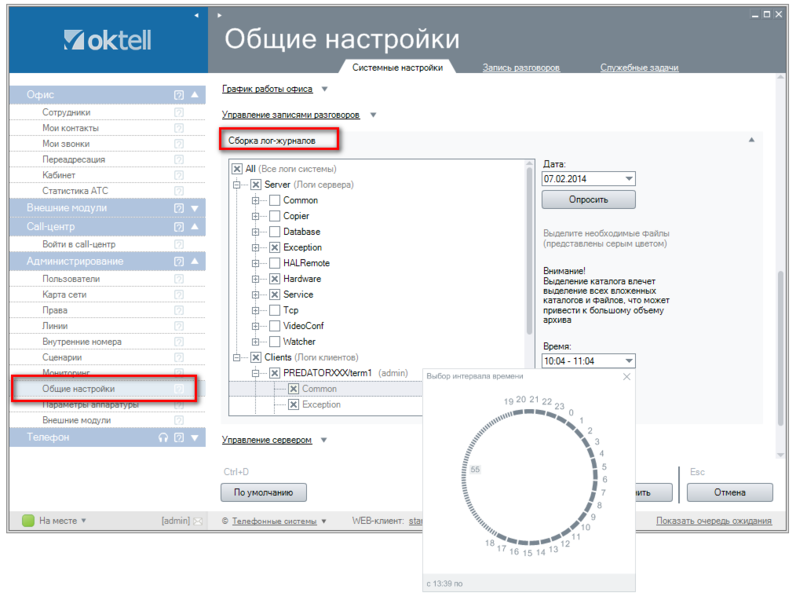Enable the Common checkbox under Server
Image resolution: width=796 pixels, height=600 pixels.
[x=275, y=200]
